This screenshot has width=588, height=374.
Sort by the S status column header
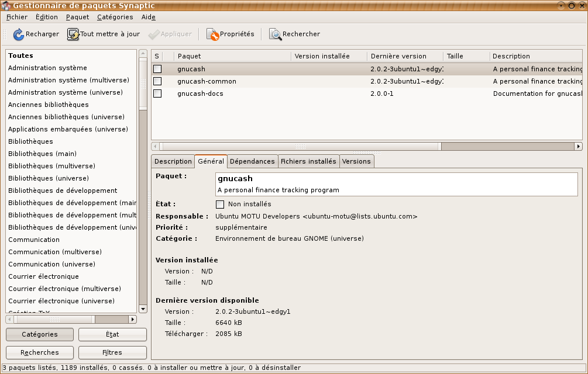point(157,56)
